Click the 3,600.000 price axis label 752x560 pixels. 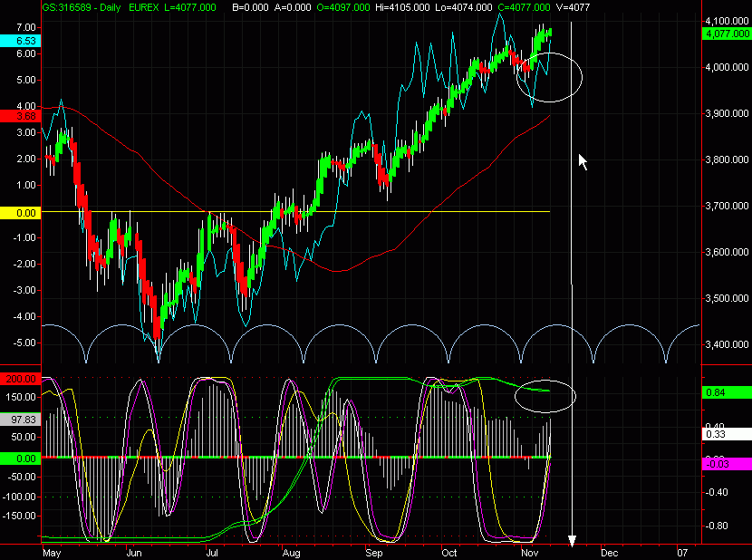point(727,252)
